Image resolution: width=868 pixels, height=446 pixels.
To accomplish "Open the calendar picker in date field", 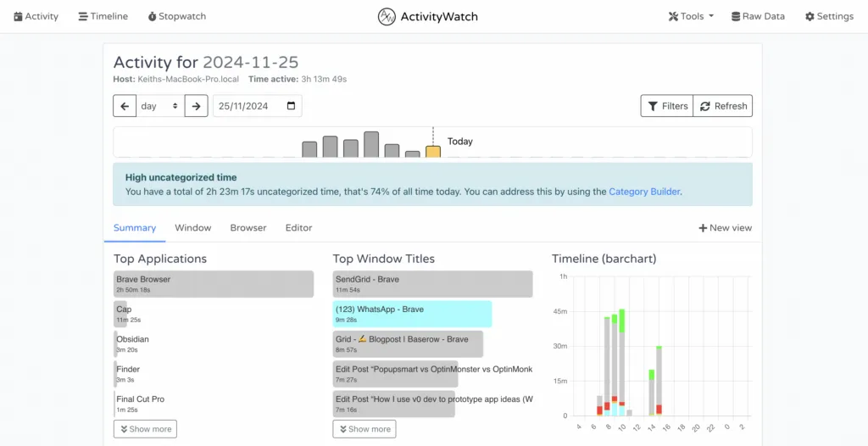I will point(292,106).
